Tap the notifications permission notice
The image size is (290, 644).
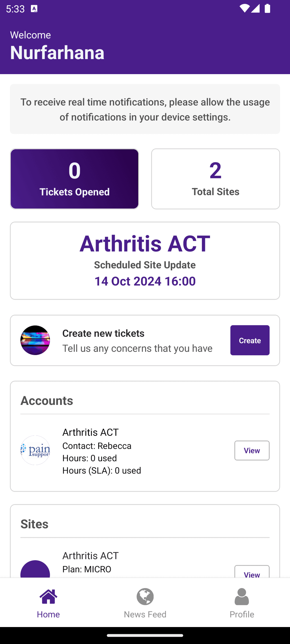(145, 109)
